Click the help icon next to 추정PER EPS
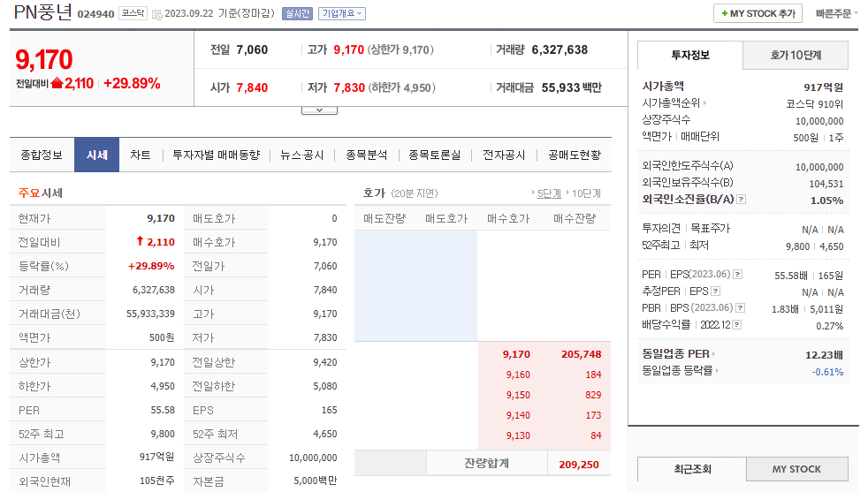The width and height of the screenshot is (868, 492). (x=715, y=291)
